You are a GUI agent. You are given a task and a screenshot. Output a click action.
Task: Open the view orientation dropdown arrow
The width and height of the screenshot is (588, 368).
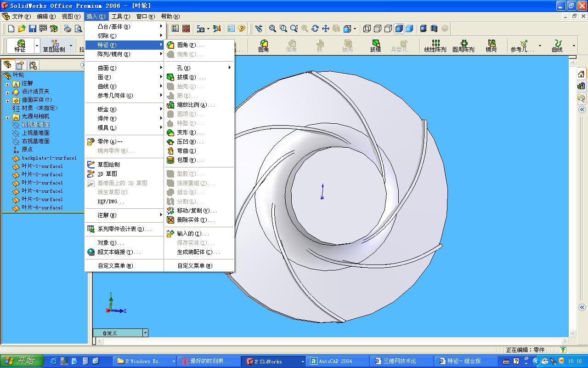pyautogui.click(x=355, y=29)
